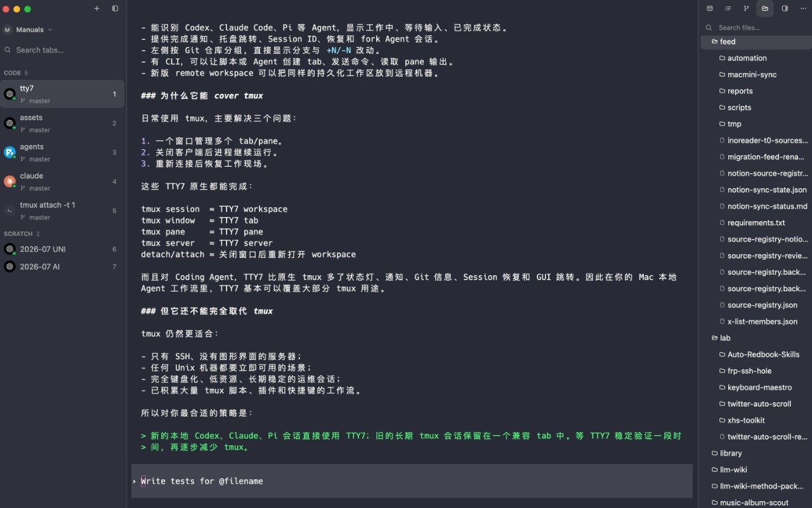Click the Claude agent icon in tab list

10,181
